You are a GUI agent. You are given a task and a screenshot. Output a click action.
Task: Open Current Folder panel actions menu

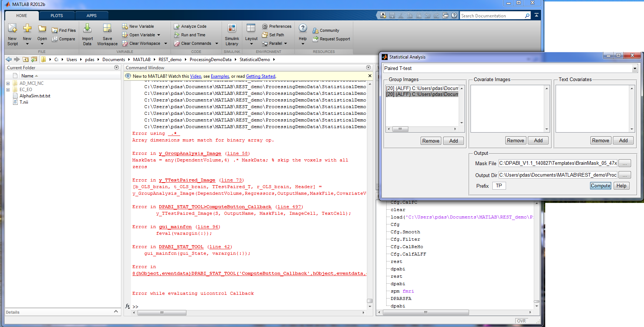(x=117, y=67)
